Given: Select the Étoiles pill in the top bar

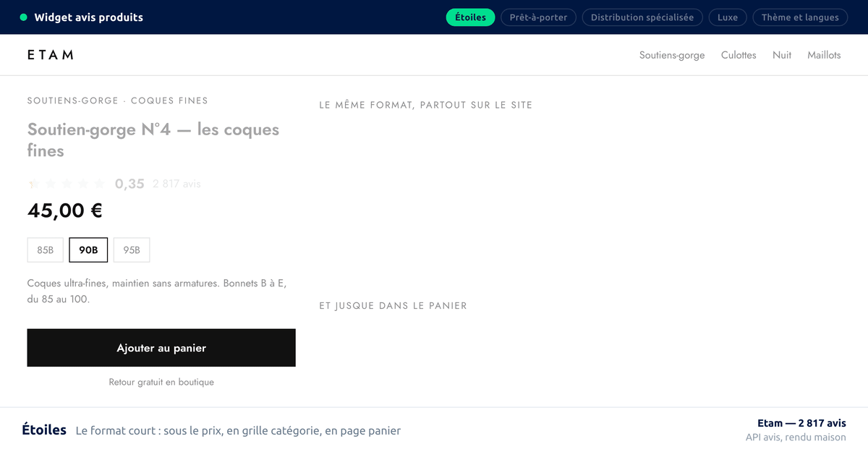Looking at the screenshot, I should tap(470, 17).
